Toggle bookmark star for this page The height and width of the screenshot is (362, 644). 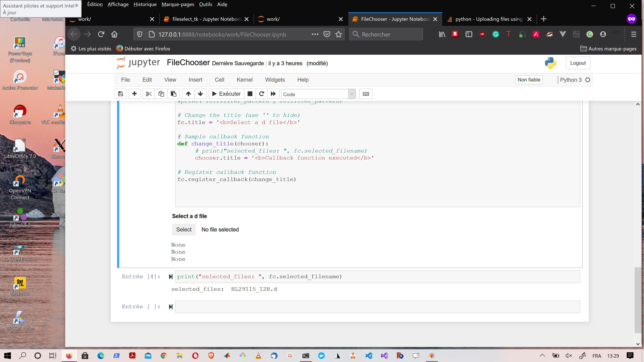pos(338,34)
